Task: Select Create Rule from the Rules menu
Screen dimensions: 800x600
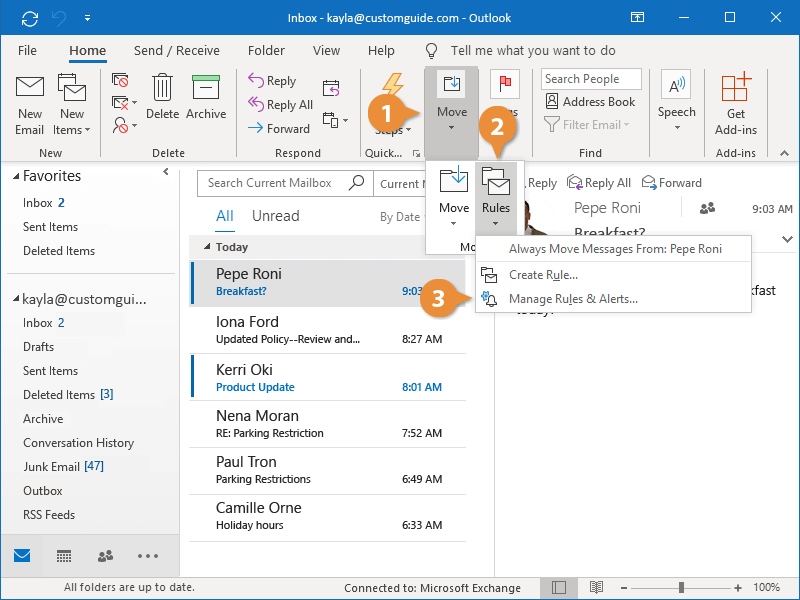Action: pyautogui.click(x=545, y=274)
